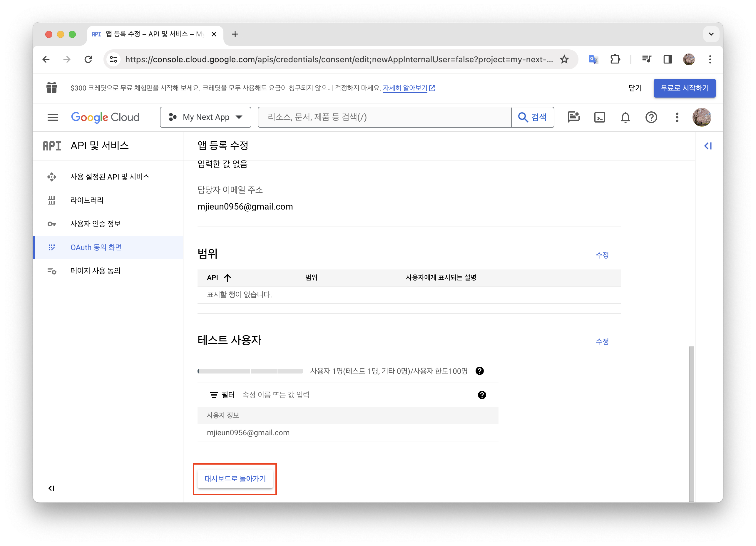Click 수정 link next to 범위

click(x=602, y=255)
